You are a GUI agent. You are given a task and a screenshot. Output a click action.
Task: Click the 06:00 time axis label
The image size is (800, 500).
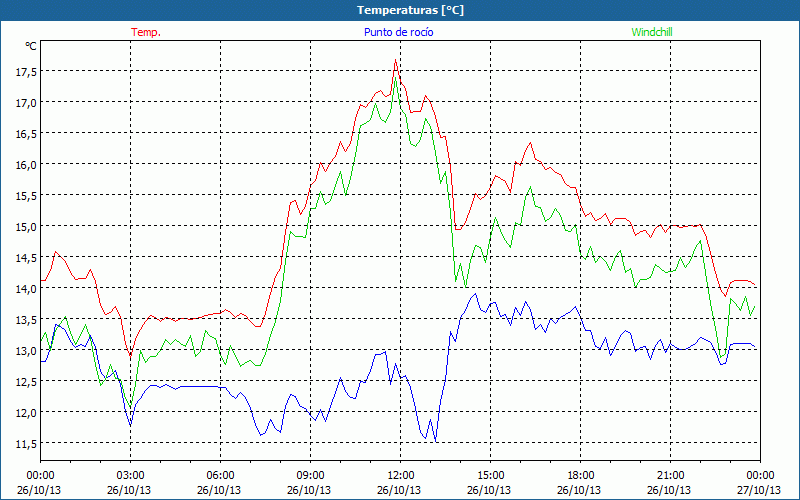pyautogui.click(x=220, y=475)
